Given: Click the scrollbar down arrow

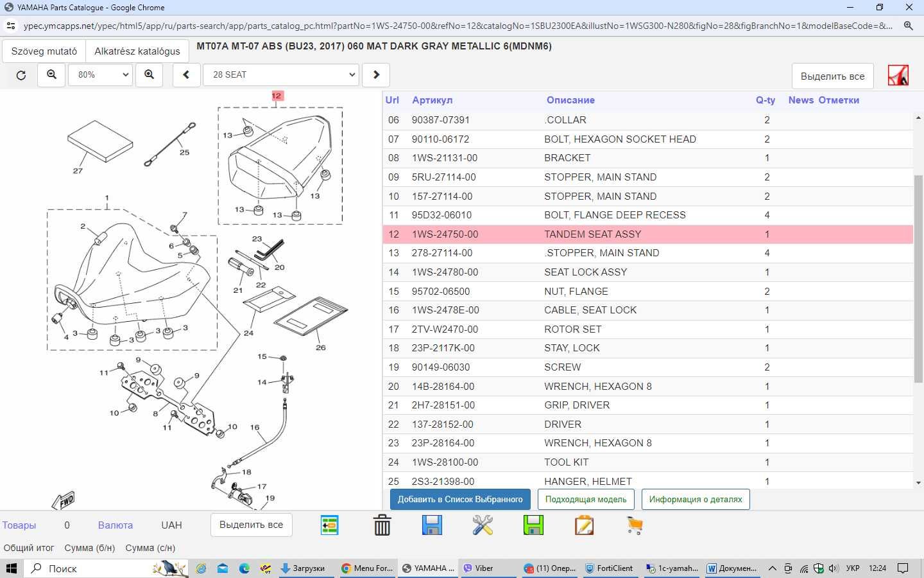Looking at the screenshot, I should 918,482.
